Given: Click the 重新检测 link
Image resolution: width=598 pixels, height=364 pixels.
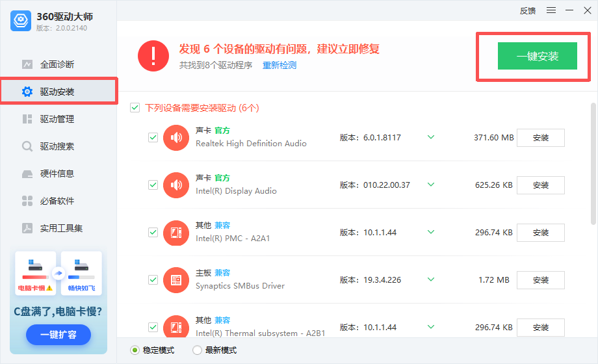Looking at the screenshot, I should pyautogui.click(x=279, y=65).
